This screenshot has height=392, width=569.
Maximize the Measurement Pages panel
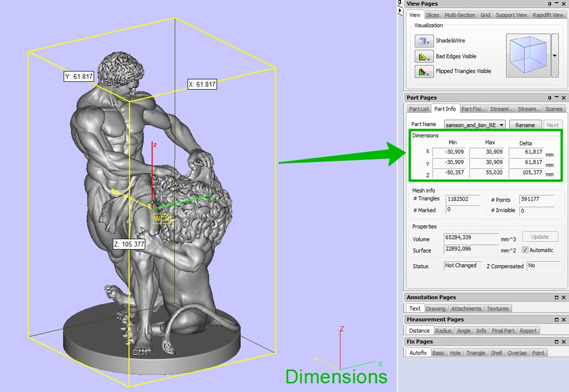click(x=556, y=319)
